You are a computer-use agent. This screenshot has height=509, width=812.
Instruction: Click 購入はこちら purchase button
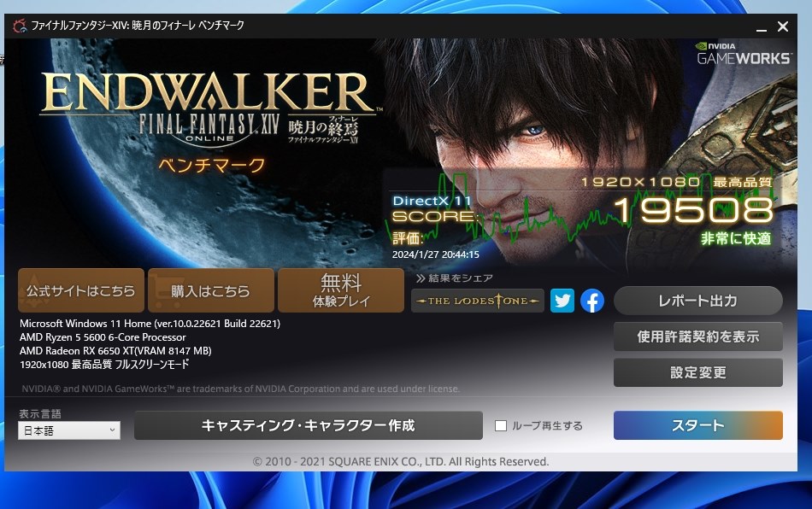[211, 290]
